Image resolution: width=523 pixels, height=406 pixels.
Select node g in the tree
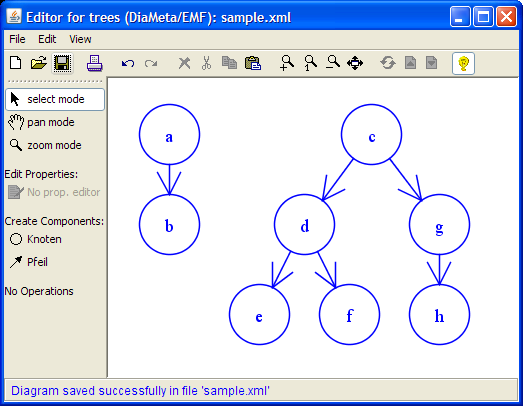point(440,225)
